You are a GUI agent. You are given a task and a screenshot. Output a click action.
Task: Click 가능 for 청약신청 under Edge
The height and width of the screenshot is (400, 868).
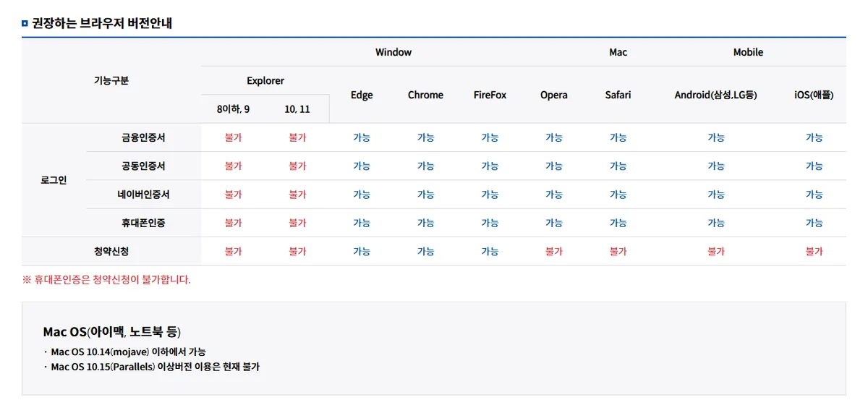point(362,251)
